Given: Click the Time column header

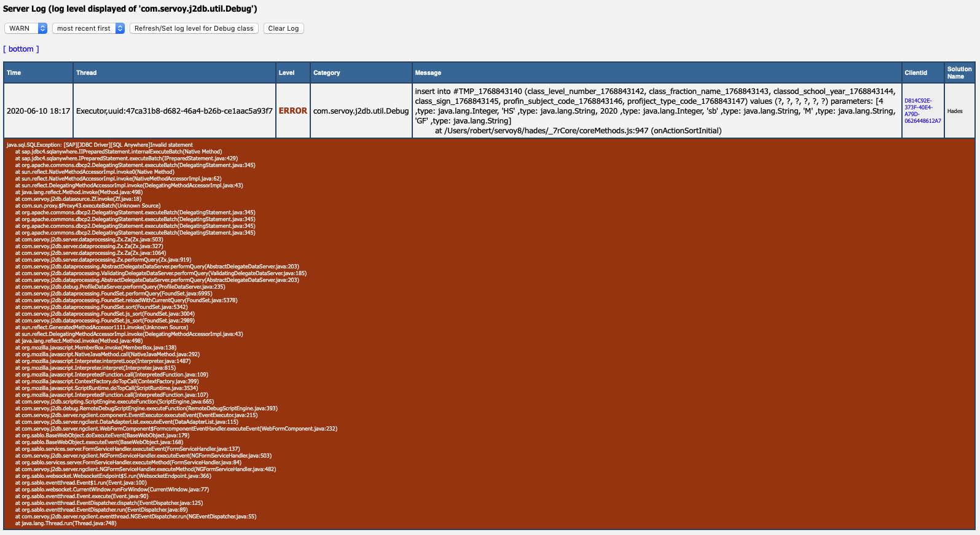Looking at the screenshot, I should pos(38,72).
